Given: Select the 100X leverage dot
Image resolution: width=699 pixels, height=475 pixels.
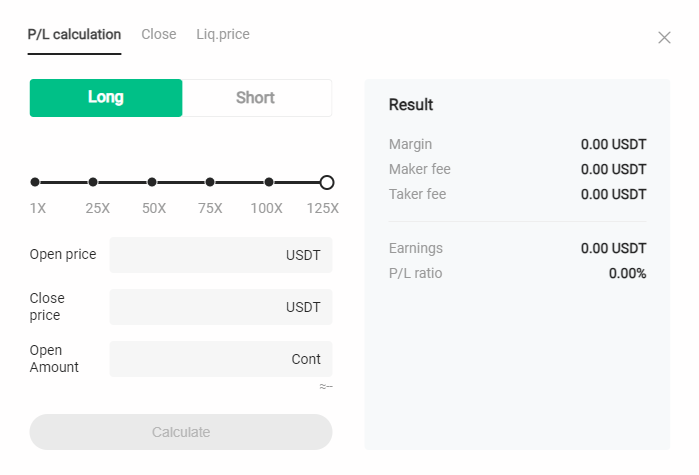Looking at the screenshot, I should pyautogui.click(x=269, y=182).
